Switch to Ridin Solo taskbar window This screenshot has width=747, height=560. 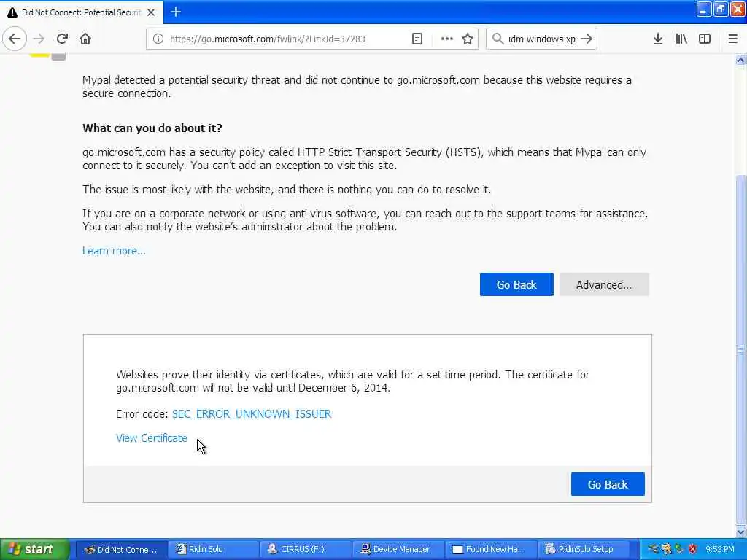tap(214, 549)
